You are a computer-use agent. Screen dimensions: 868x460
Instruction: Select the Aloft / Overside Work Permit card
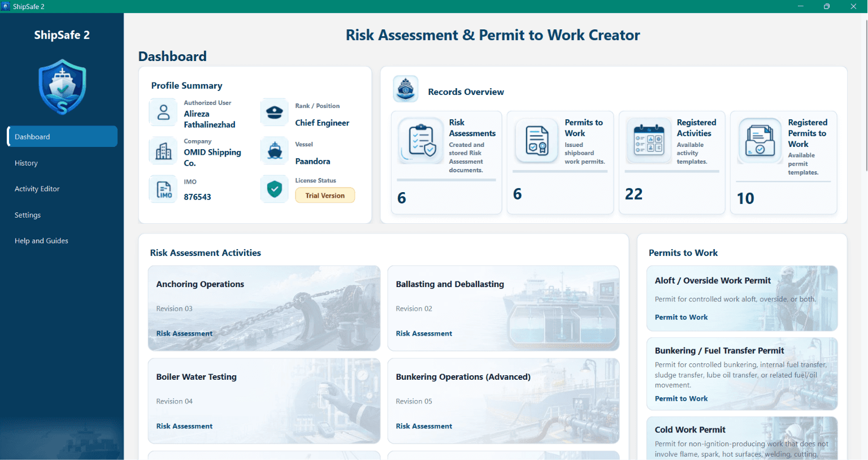742,298
